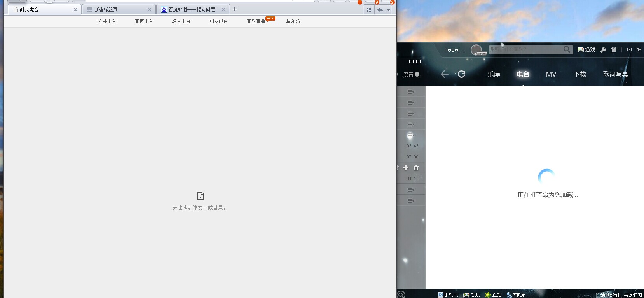Click the magnifier icon in Kugou bottom-left corner

pyautogui.click(x=401, y=294)
